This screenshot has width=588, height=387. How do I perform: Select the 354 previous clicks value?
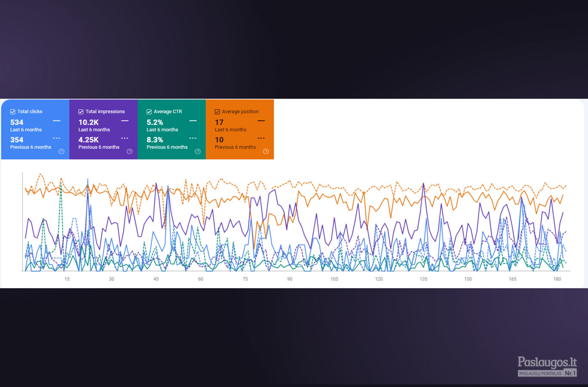17,140
